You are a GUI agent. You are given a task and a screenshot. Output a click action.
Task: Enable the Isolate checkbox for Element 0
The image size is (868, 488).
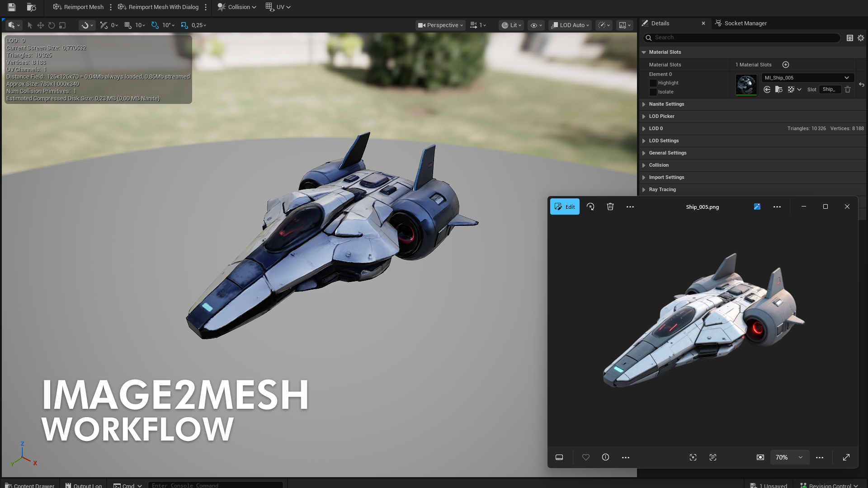(653, 92)
